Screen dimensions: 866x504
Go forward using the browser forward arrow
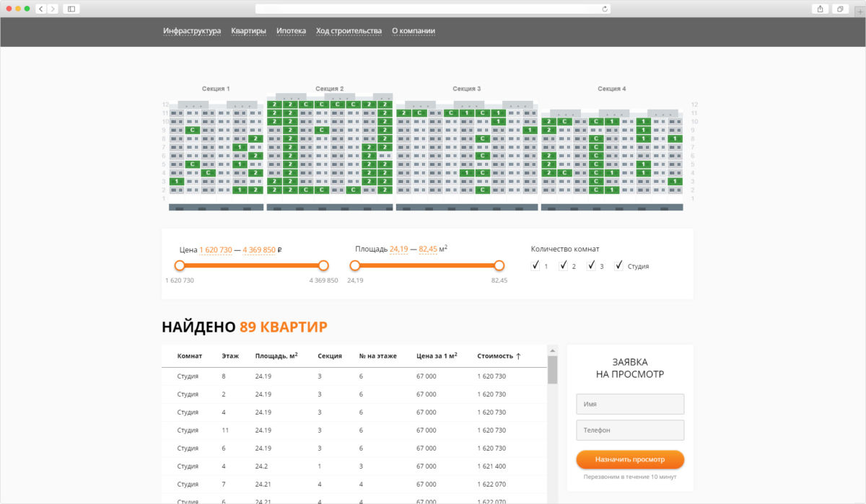tap(53, 9)
